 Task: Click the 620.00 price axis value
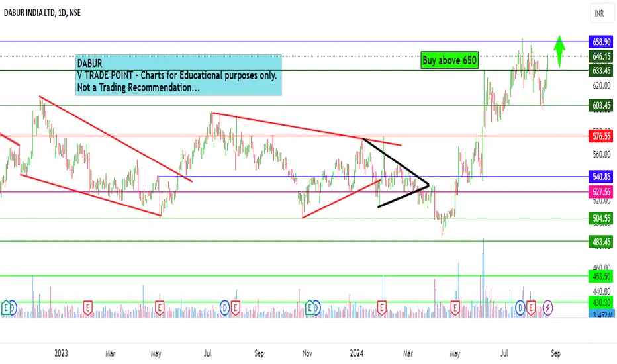pos(602,86)
